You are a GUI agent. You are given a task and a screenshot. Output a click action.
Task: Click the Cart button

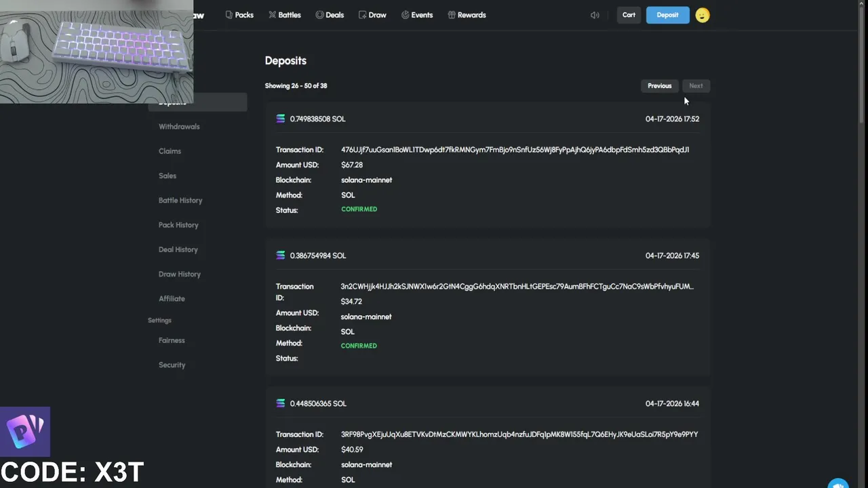pyautogui.click(x=629, y=15)
